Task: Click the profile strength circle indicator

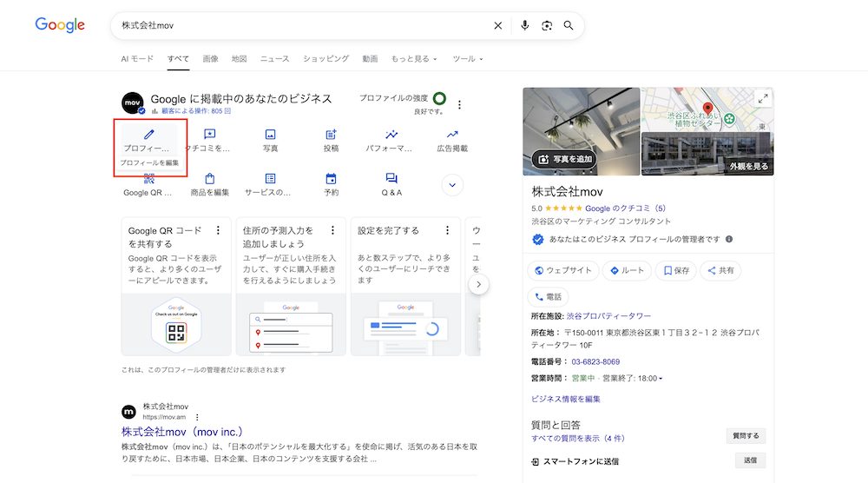Action: pyautogui.click(x=439, y=99)
